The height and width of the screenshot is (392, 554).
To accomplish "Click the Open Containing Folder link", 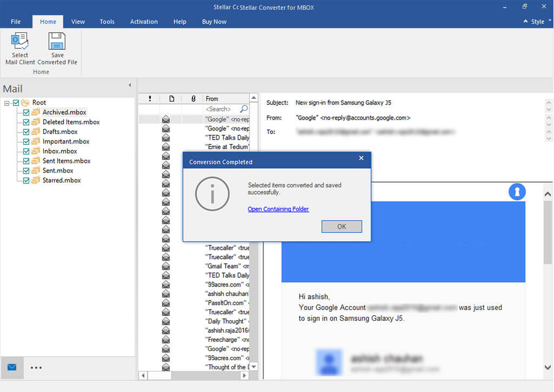I will (x=278, y=209).
